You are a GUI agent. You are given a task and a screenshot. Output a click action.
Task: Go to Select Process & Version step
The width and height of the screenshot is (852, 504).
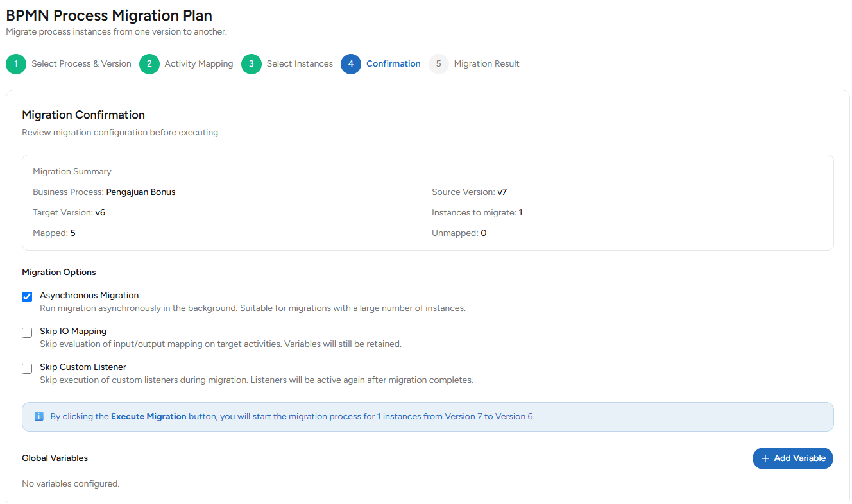[81, 64]
